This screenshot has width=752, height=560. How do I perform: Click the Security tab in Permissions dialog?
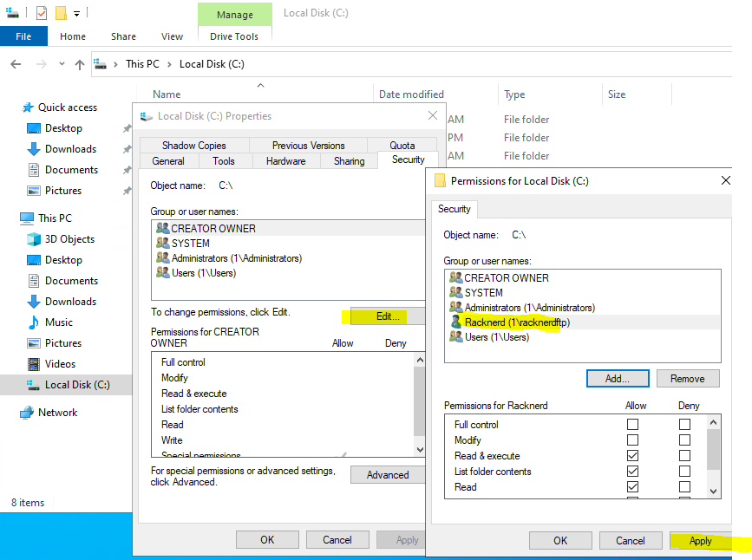click(454, 209)
